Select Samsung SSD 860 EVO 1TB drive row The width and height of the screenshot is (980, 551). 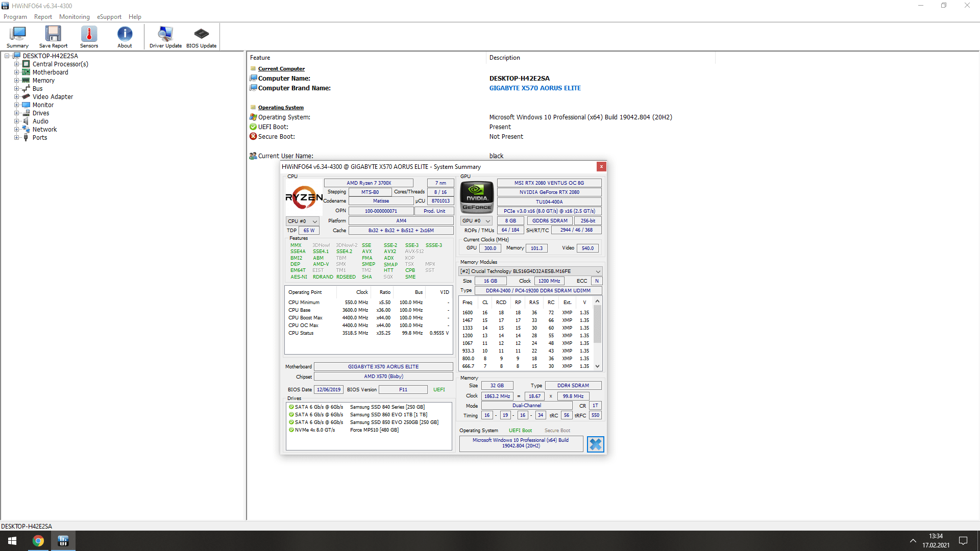(x=369, y=415)
